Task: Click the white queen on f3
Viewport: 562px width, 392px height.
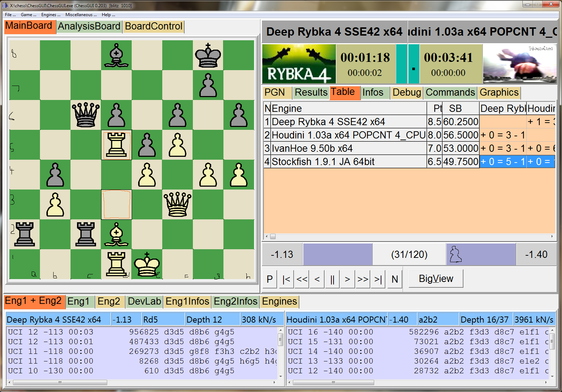Action: tap(177, 204)
